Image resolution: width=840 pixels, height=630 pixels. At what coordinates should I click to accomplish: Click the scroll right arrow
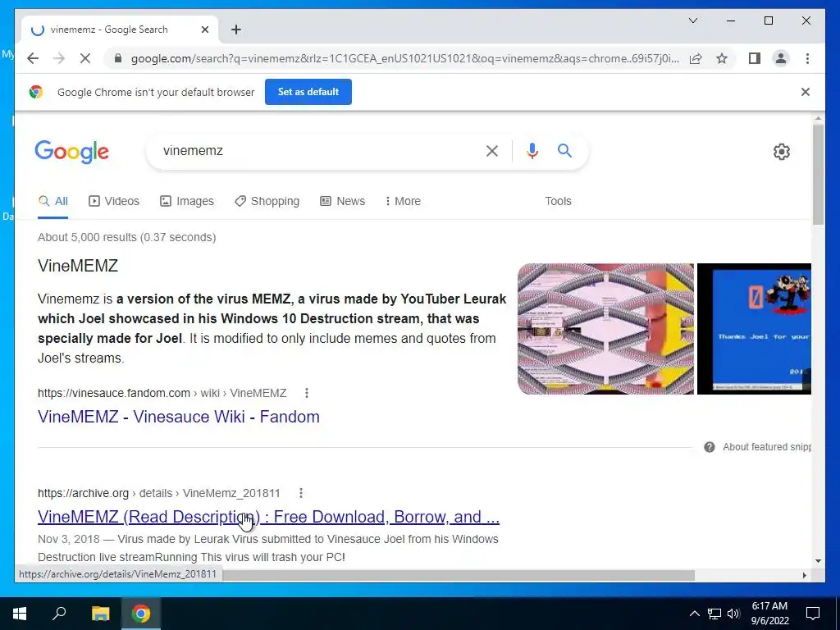click(x=805, y=575)
